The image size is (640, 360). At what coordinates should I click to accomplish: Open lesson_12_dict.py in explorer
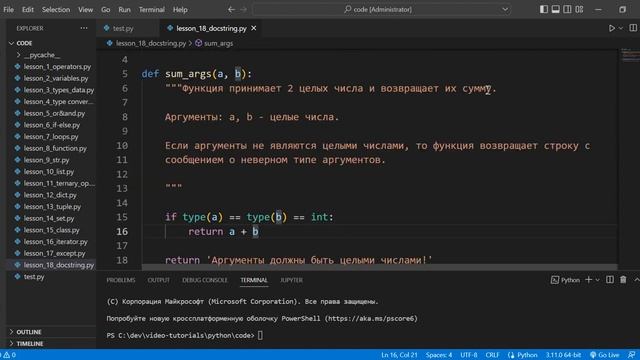(51, 195)
